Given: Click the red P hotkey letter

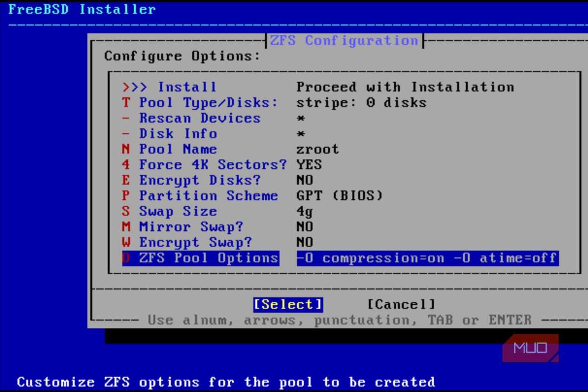Looking at the screenshot, I should [x=126, y=196].
